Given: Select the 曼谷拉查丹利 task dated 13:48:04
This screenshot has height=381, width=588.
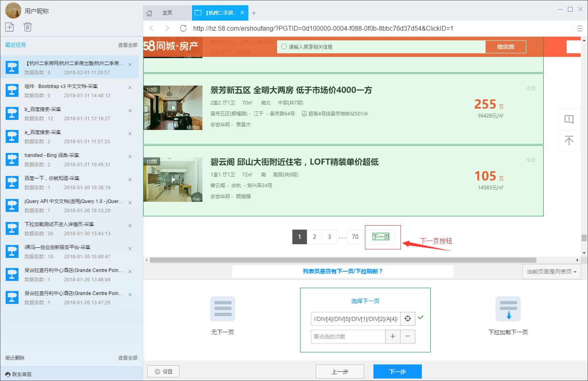Looking at the screenshot, I should click(x=70, y=274).
